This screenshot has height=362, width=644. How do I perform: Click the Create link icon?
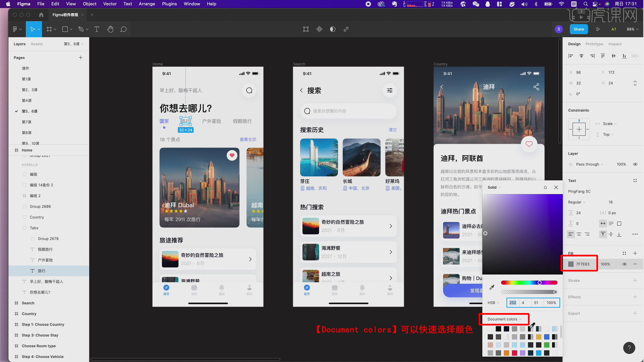pos(346,29)
